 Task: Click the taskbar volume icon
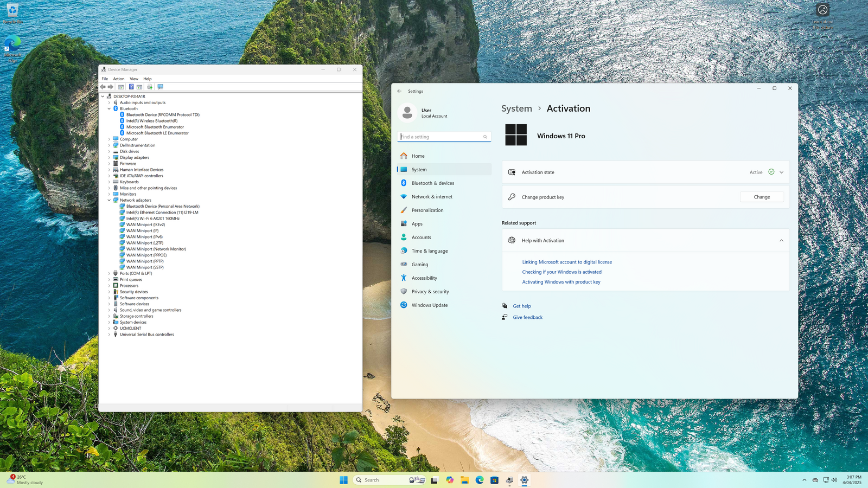(x=834, y=480)
